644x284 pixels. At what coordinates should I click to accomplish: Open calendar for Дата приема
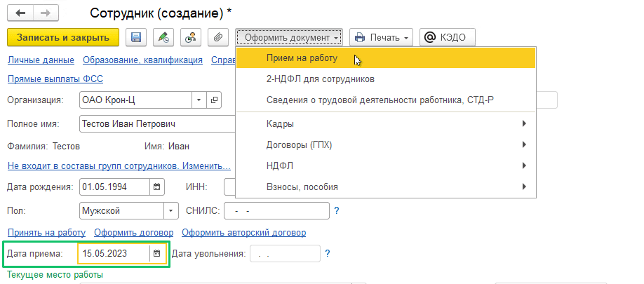[157, 253]
